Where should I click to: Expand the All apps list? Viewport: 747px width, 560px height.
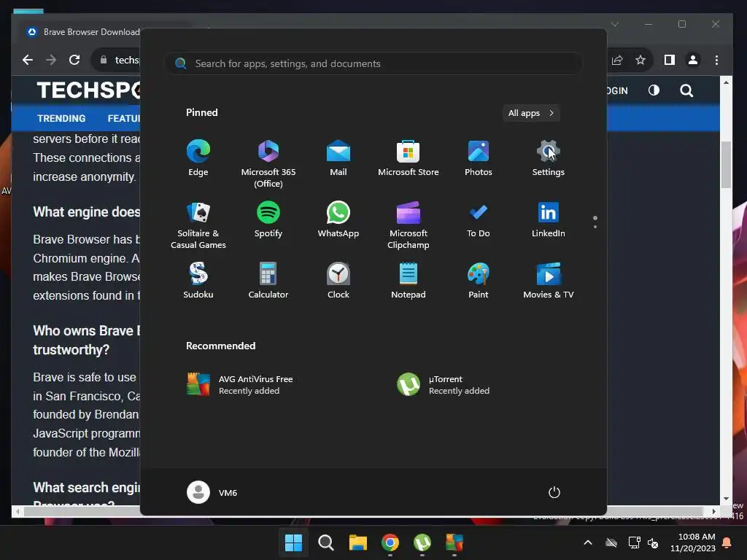531,113
